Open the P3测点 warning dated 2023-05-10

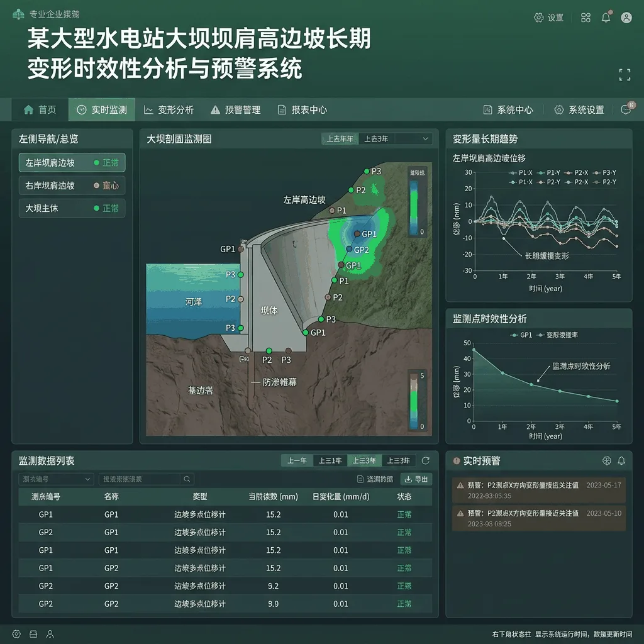click(539, 518)
